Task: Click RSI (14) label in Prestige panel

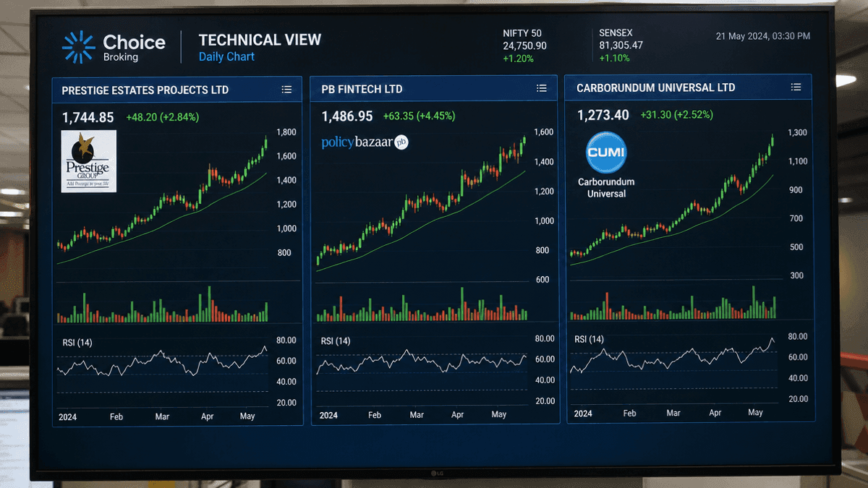Action: pos(77,343)
